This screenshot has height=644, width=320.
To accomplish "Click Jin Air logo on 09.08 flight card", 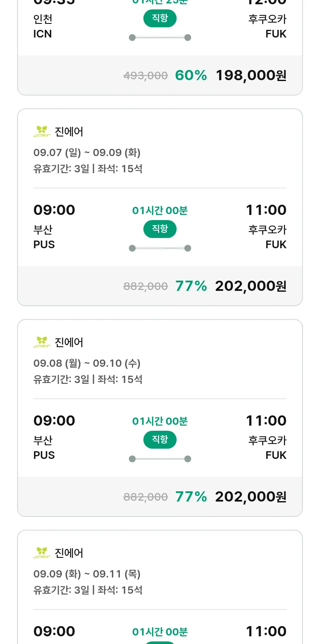I will coord(42,342).
